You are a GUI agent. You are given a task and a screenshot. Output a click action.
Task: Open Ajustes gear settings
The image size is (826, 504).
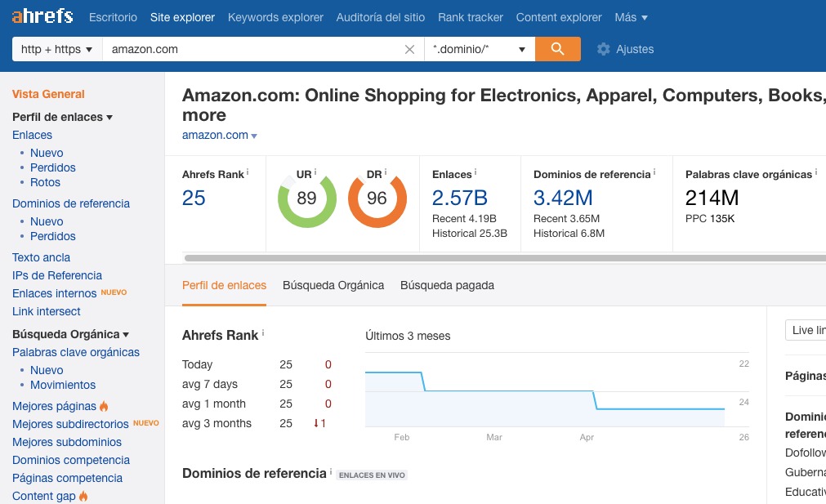point(625,49)
